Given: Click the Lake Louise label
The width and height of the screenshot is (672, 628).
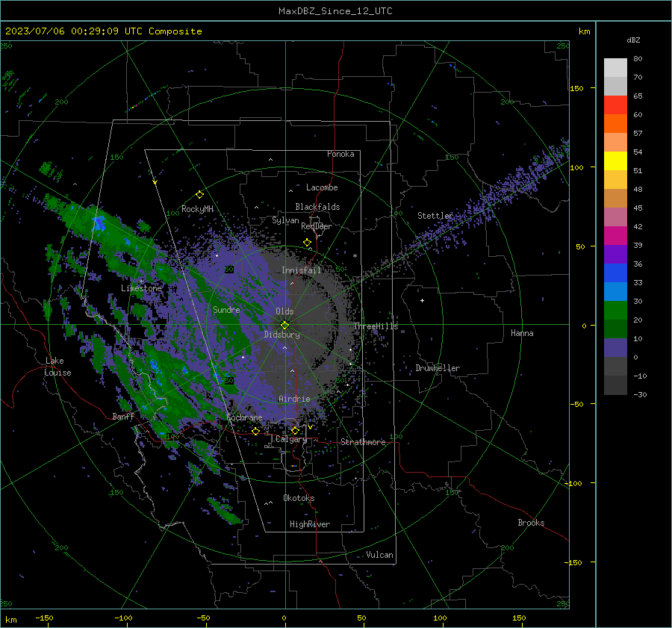Looking at the screenshot, I should click(x=58, y=367).
